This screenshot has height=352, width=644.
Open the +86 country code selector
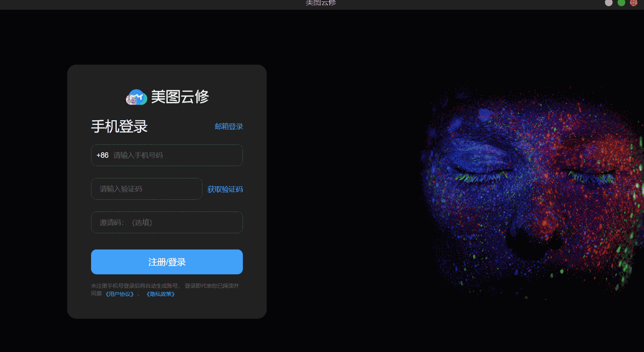click(x=102, y=155)
